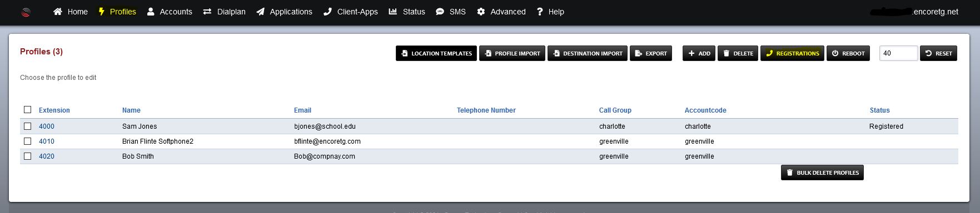Image resolution: width=980 pixels, height=213 pixels.
Task: Click Bulk Delete Profiles
Action: [x=822, y=173]
